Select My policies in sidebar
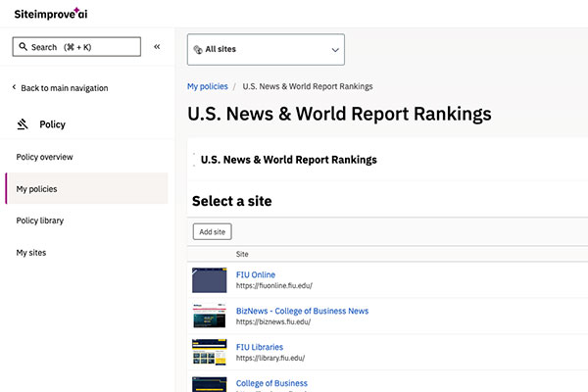This screenshot has height=392, width=588. (x=87, y=188)
